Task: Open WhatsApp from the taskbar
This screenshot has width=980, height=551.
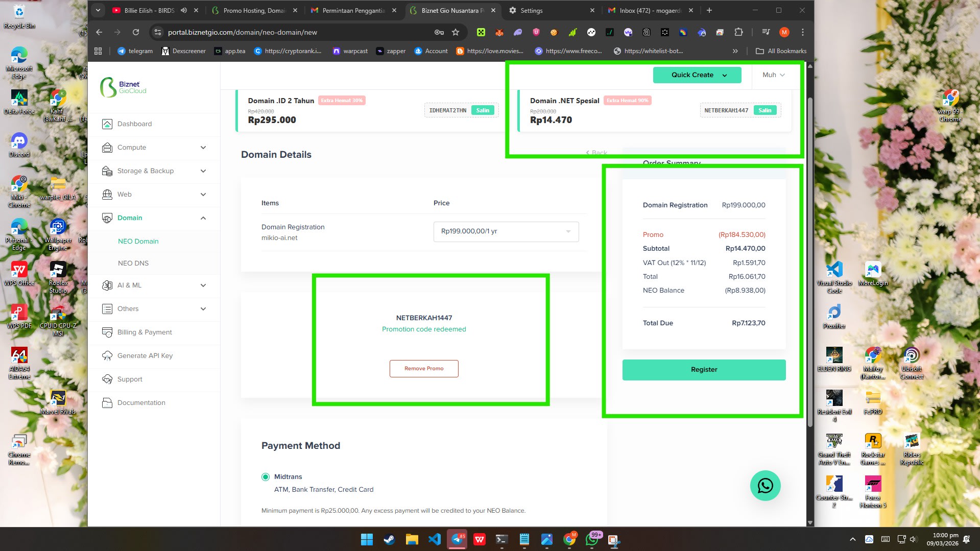Action: pos(591,539)
